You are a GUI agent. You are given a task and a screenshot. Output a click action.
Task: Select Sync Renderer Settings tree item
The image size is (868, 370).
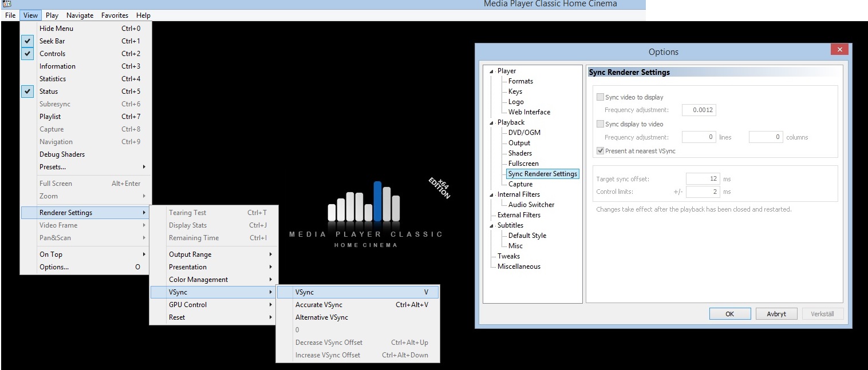point(543,174)
